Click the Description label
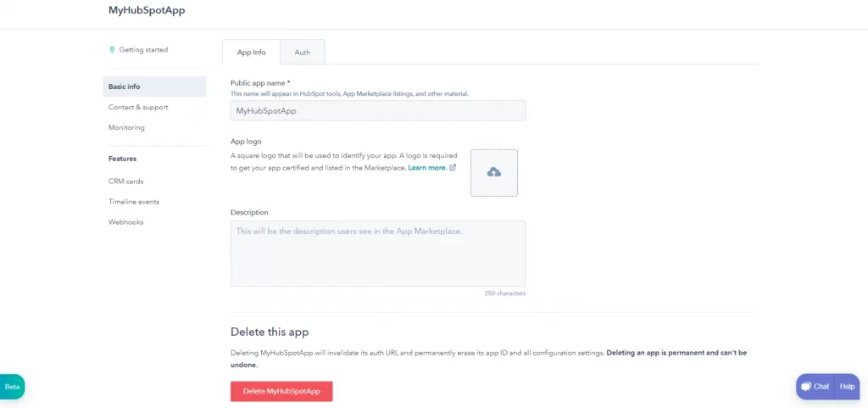868x408 pixels. pos(249,212)
